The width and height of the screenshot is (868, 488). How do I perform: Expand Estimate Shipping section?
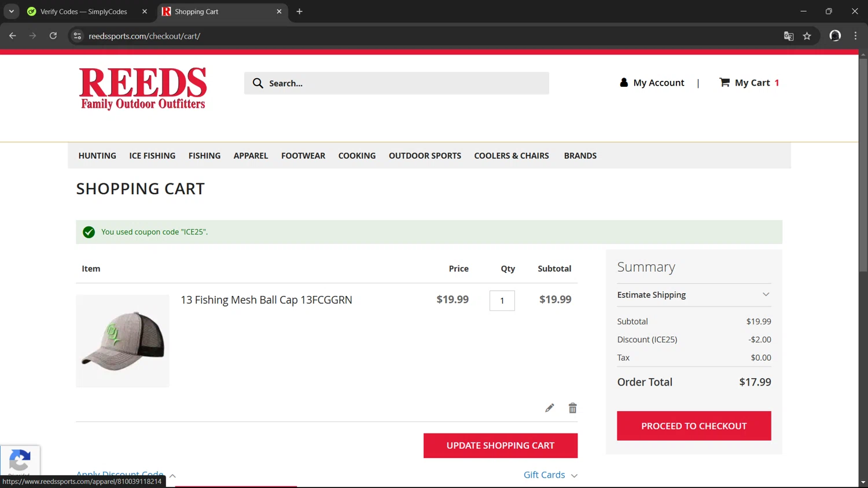pos(694,295)
